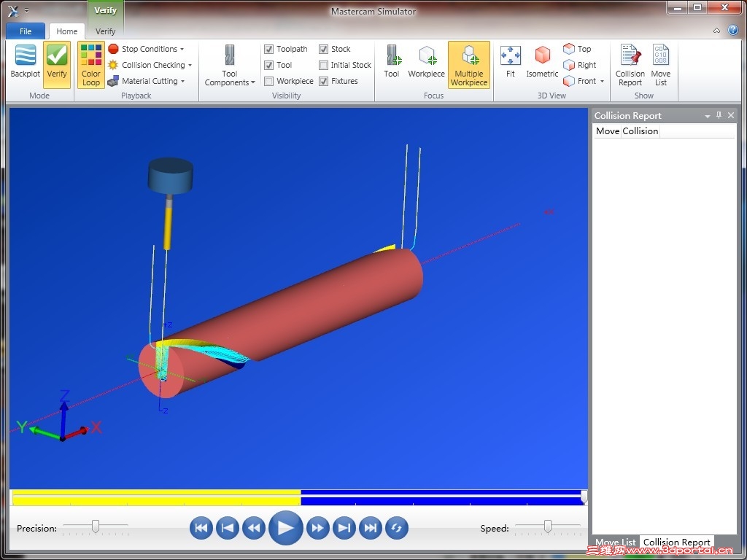Click the yellow section of the timeline
The width and height of the screenshot is (747, 560).
click(156, 497)
